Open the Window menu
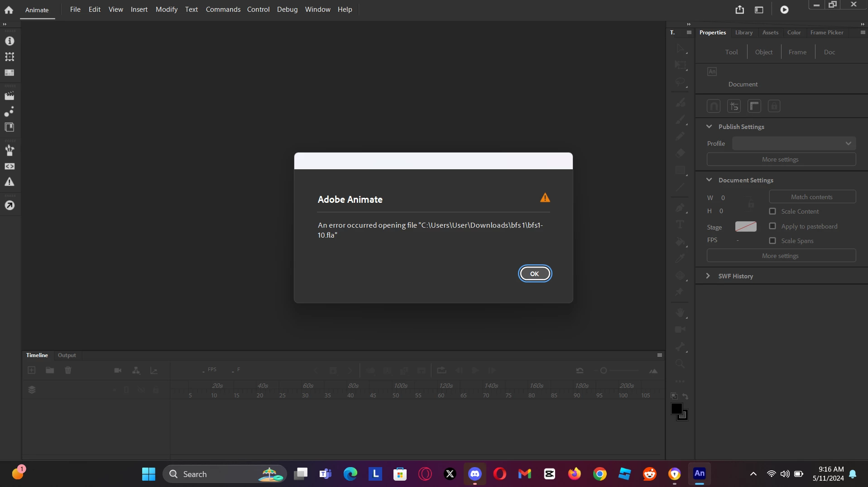Screen dimensions: 868x487 click(x=317, y=9)
